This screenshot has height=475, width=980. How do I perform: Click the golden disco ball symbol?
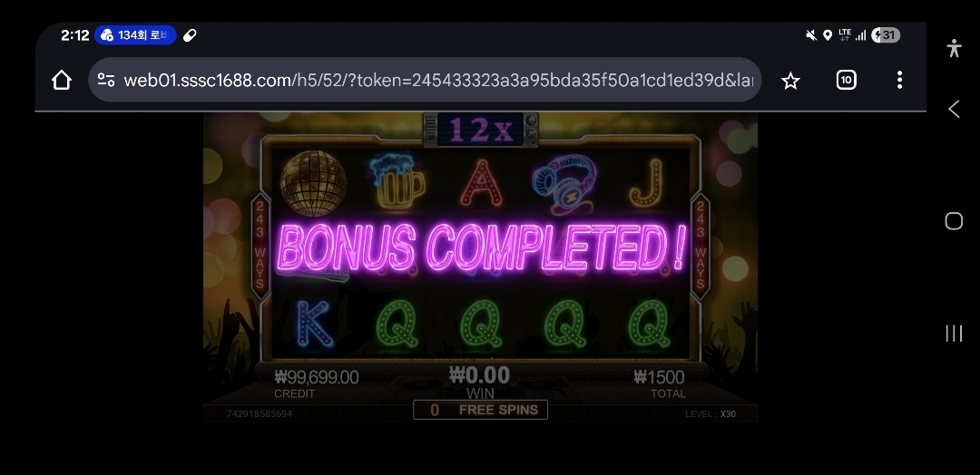point(312,183)
